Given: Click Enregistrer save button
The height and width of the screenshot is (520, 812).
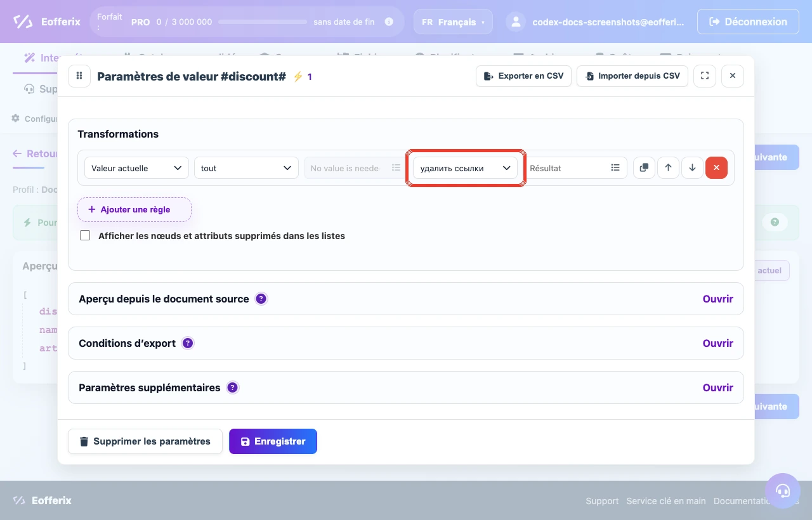Looking at the screenshot, I should (273, 441).
